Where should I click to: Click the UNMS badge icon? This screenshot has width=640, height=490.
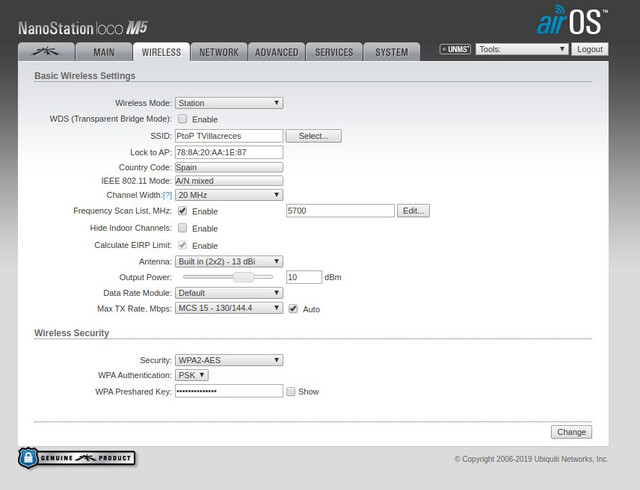455,49
